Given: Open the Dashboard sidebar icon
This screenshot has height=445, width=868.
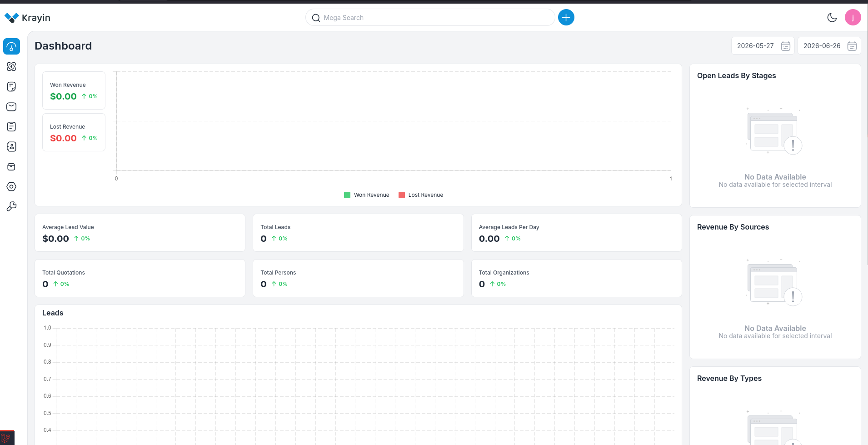Looking at the screenshot, I should click(11, 46).
